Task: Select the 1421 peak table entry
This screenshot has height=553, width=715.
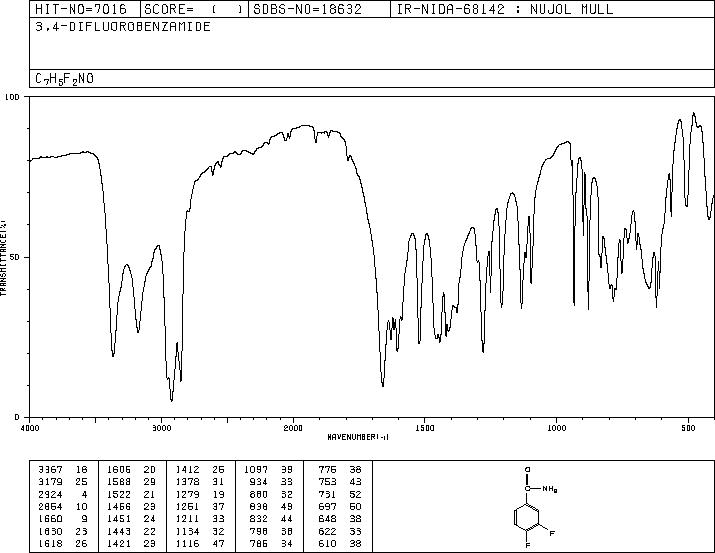Action: click(x=131, y=543)
